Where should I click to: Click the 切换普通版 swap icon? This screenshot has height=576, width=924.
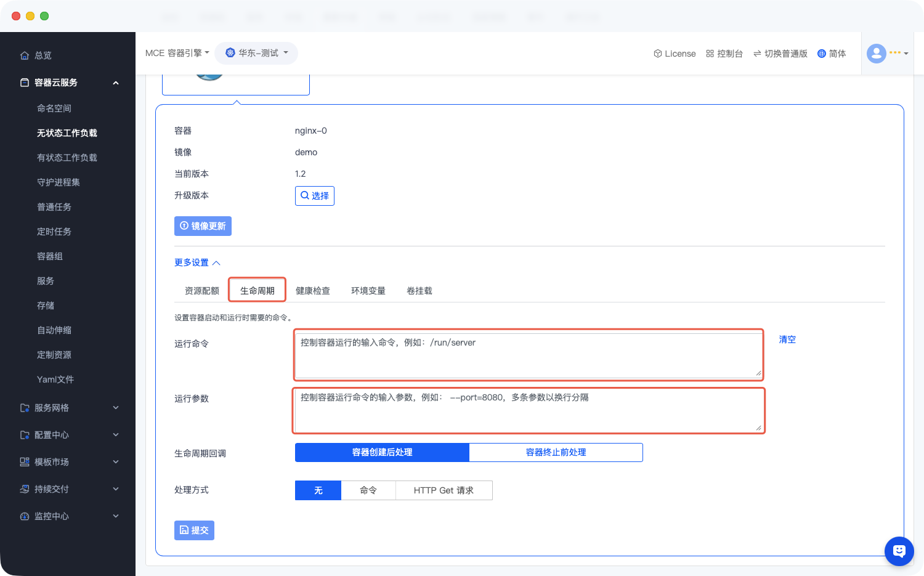point(757,54)
